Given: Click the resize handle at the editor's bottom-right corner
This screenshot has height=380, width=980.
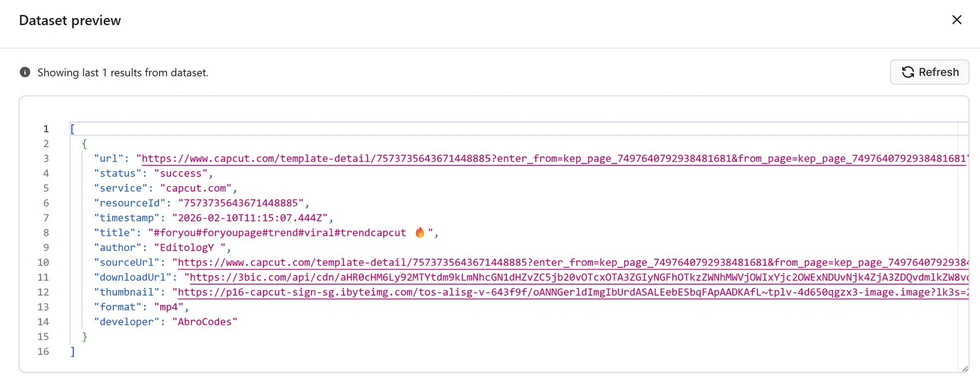Looking at the screenshot, I should coord(966,369).
